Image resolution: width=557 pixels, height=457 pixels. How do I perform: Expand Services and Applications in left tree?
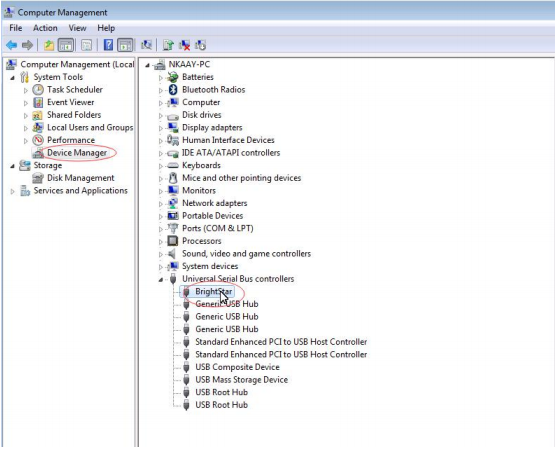click(13, 192)
